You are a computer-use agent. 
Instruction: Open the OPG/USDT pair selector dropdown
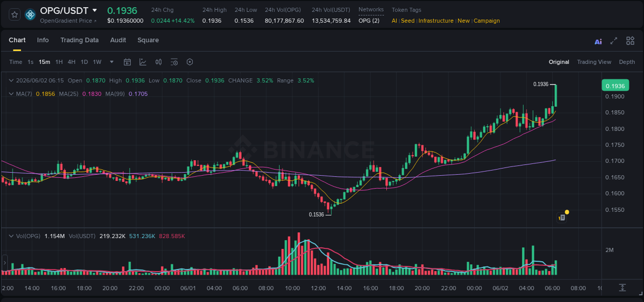(94, 10)
